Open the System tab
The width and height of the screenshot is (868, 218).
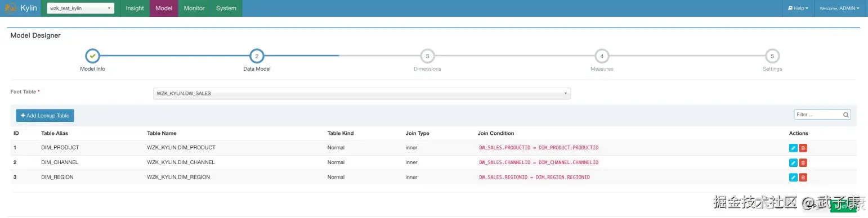226,8
